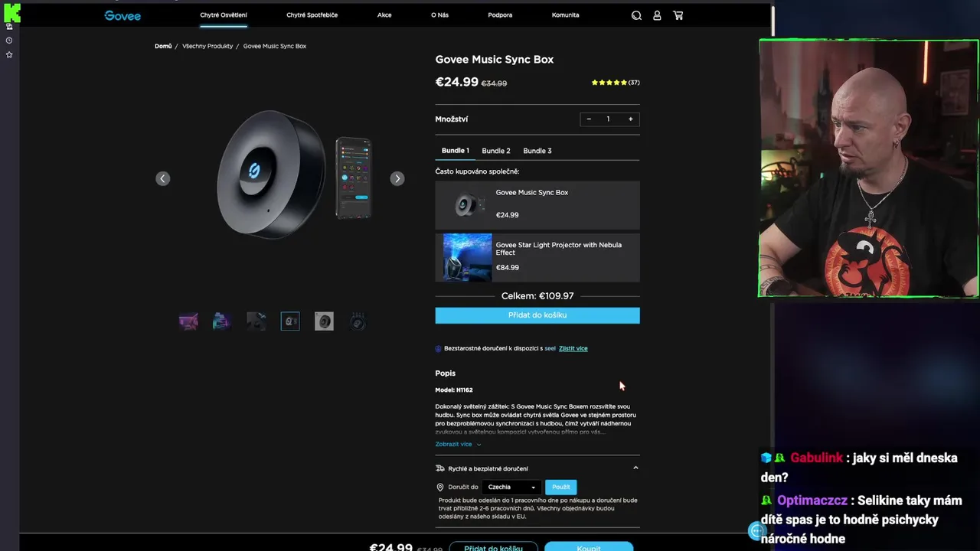Click the review count (37)
The image size is (980, 551).
pos(634,83)
